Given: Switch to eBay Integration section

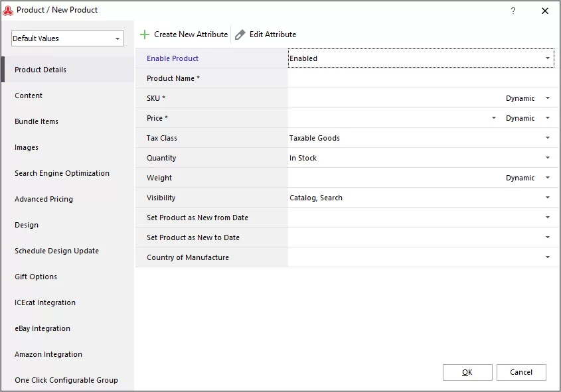Looking at the screenshot, I should pyautogui.click(x=68, y=328).
